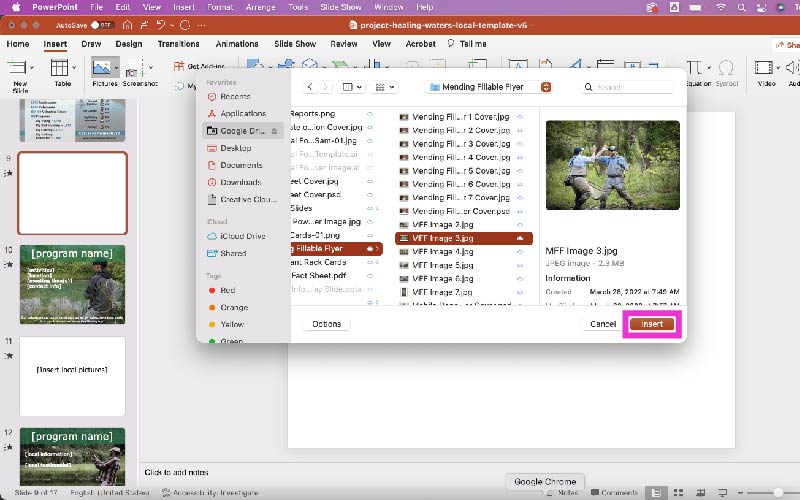This screenshot has width=800, height=500.
Task: Select slide 10 thumbnail with program name
Action: pyautogui.click(x=72, y=284)
